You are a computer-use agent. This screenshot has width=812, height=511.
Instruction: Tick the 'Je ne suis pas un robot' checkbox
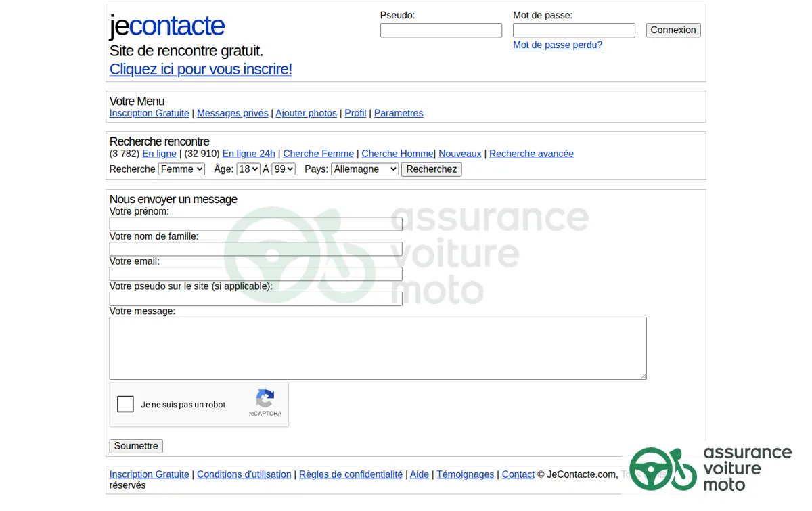(125, 404)
